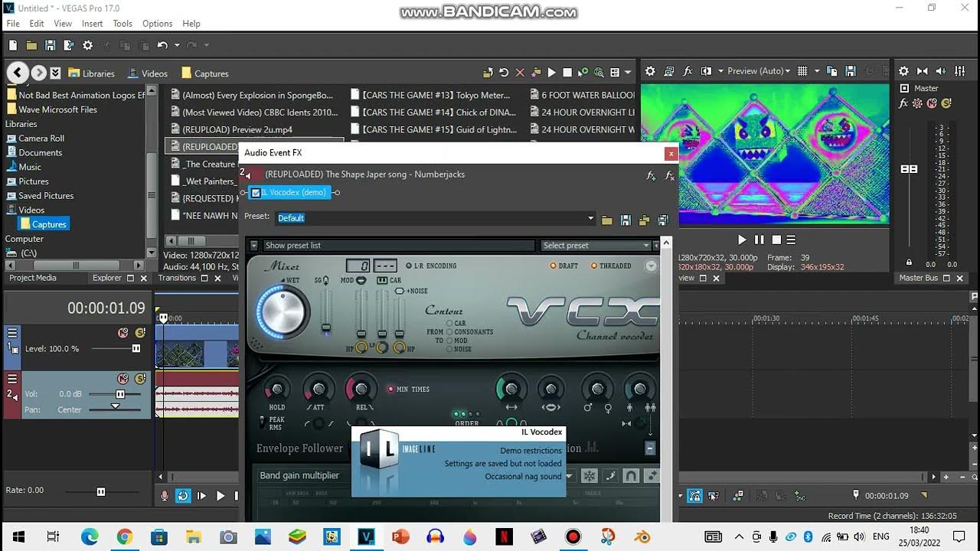Expand Explorer address path chevron
Image resolution: width=980 pixels, height=551 pixels.
[x=55, y=73]
